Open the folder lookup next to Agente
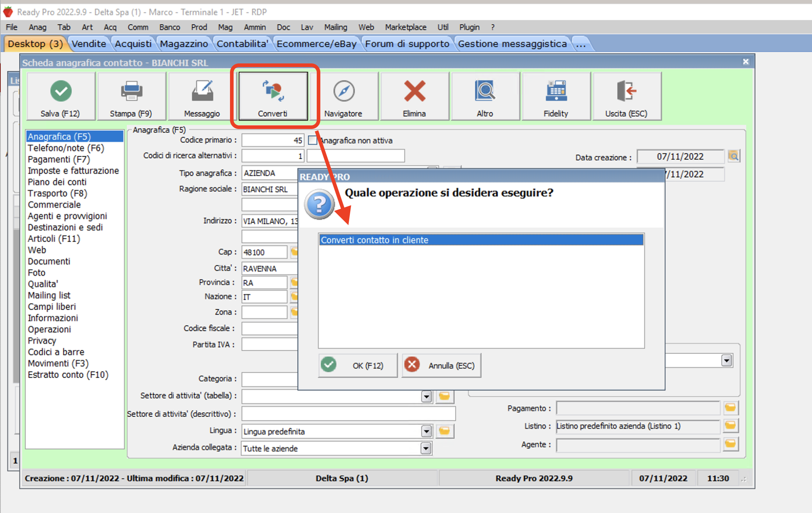Screen dimensions: 812x513 pos(731,443)
